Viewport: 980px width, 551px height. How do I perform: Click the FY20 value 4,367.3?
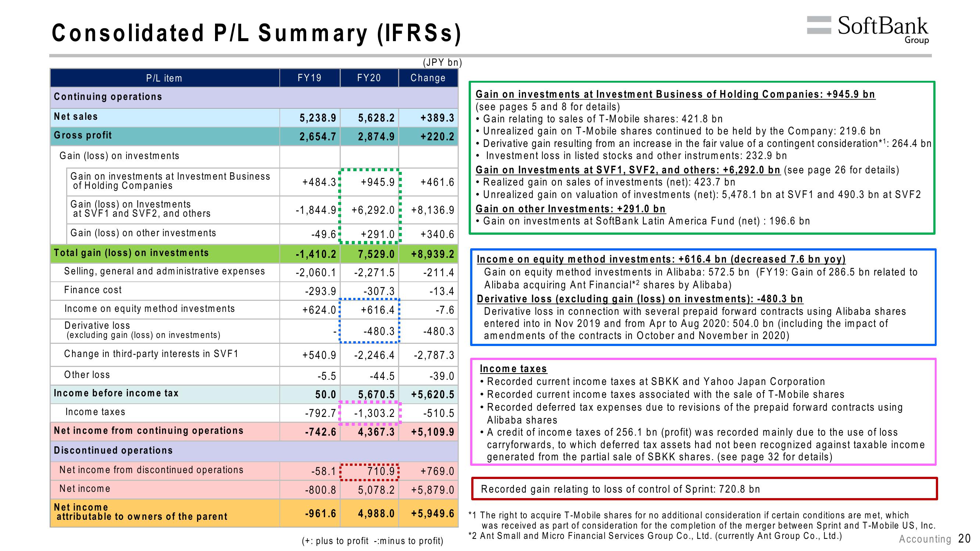[376, 432]
